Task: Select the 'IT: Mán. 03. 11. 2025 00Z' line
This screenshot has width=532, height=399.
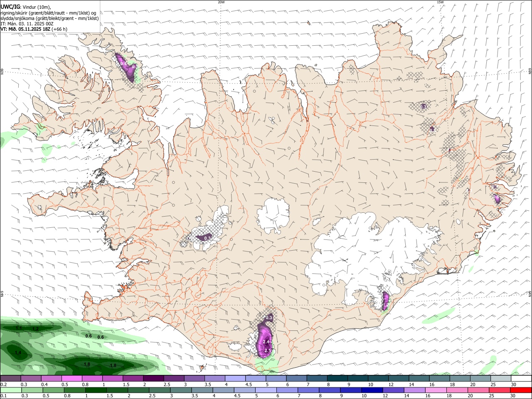Action: [x=27, y=24]
